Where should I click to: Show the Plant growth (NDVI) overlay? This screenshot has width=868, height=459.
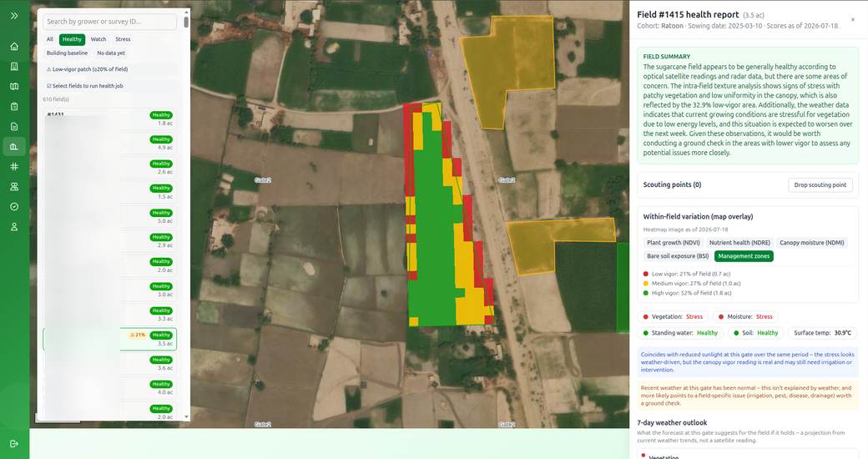coord(674,243)
